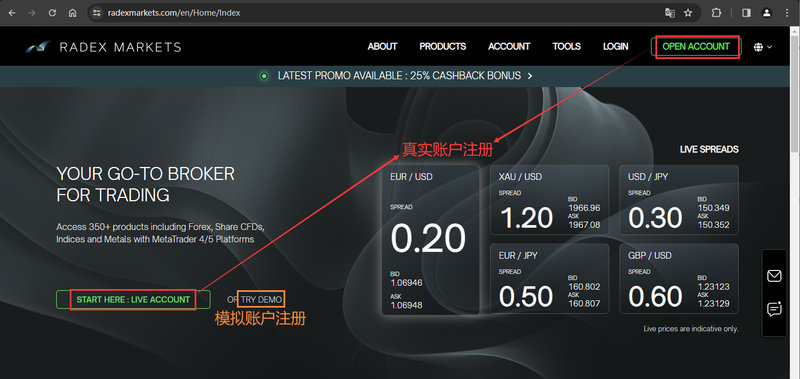Select the GBP / USD spread card
The image size is (800, 379).
tap(679, 279)
